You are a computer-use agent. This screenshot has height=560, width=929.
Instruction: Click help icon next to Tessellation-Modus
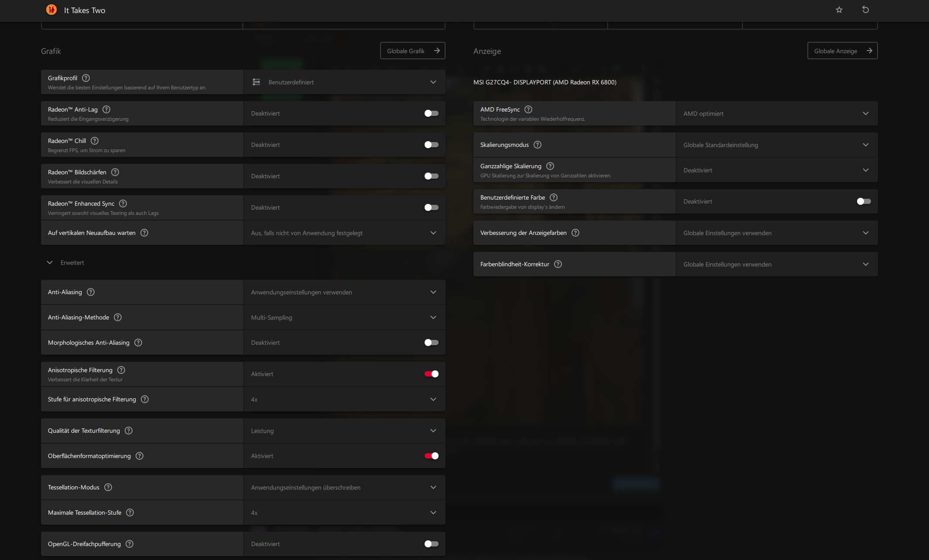108,487
